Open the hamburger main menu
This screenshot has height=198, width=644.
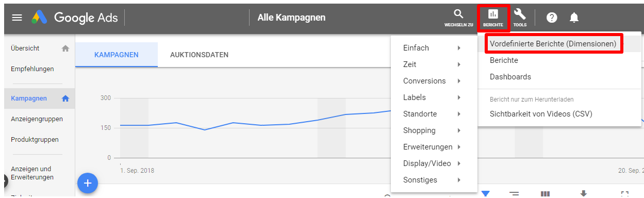[17, 18]
